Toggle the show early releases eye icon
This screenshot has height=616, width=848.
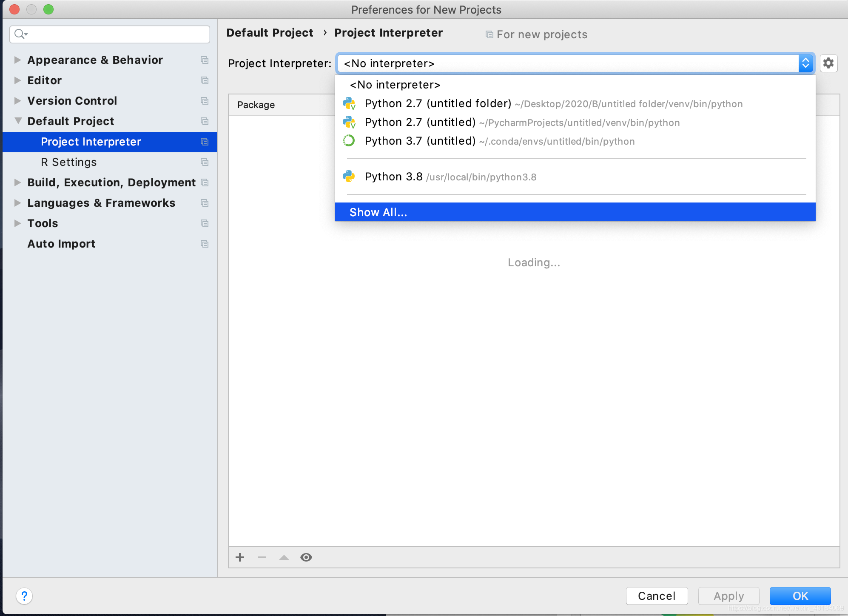tap(306, 557)
